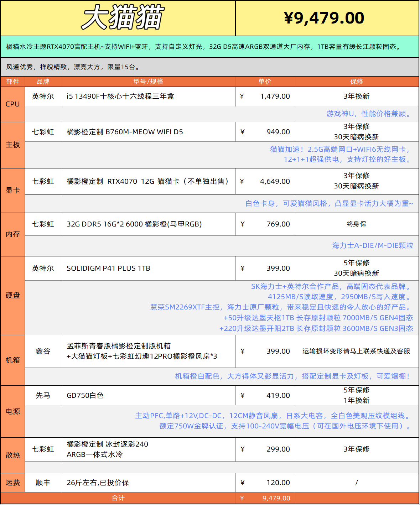Click the 4125MB/S读取速度 note line
The image size is (420, 505).
click(x=340, y=297)
